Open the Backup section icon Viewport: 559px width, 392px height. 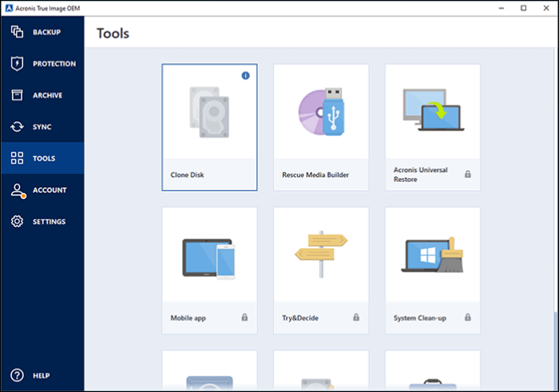(x=17, y=32)
